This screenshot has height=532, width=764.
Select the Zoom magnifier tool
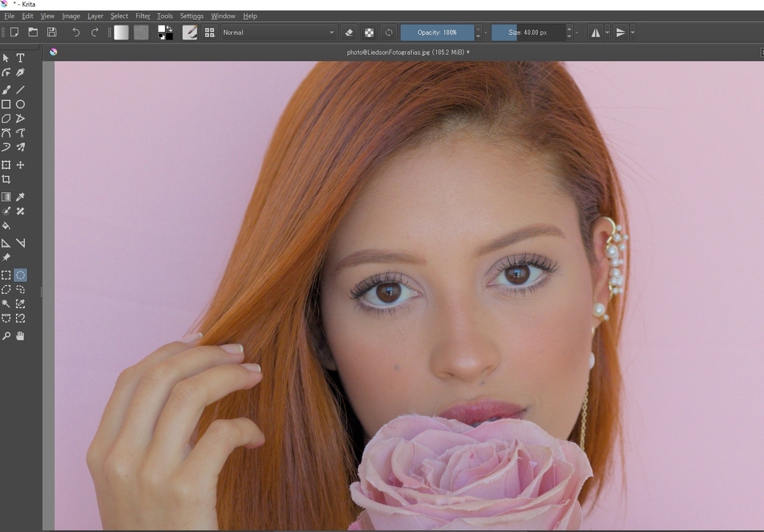pos(6,336)
